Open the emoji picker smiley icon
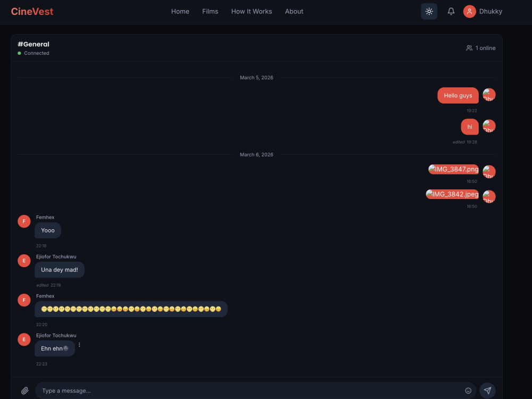 (468, 390)
